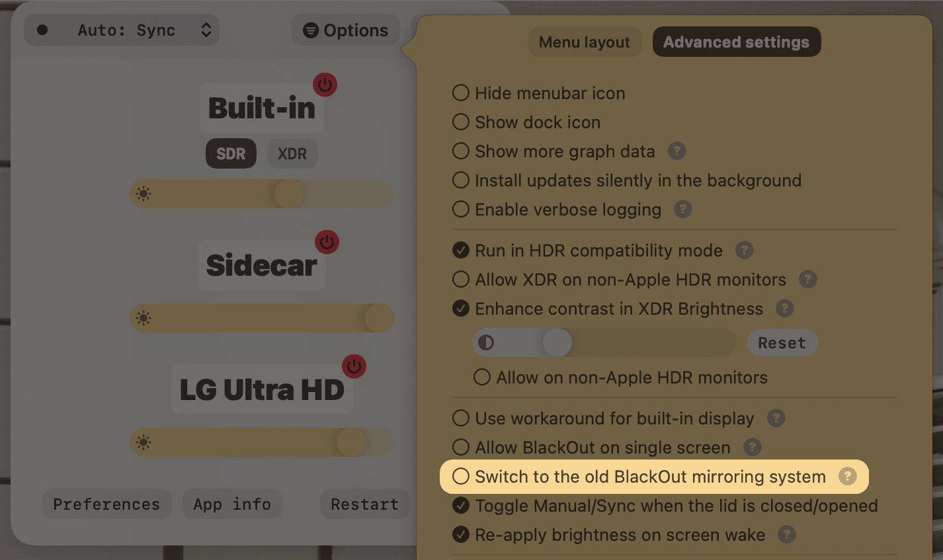
Task: Open help for HDR compatibility mode
Action: (745, 250)
